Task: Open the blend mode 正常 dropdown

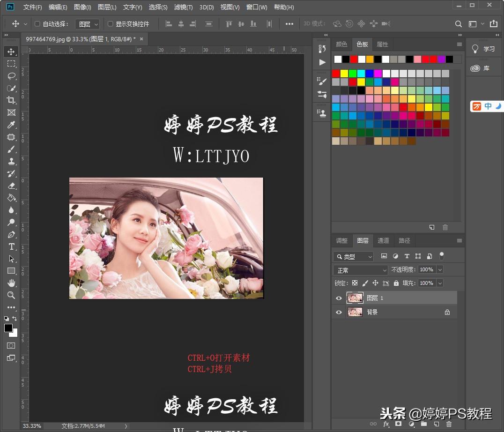Action: (361, 270)
